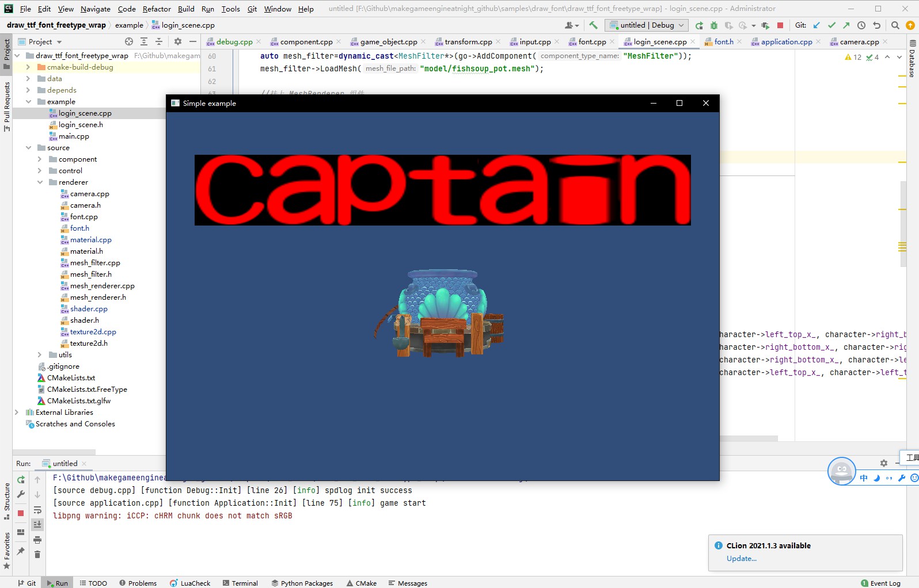Image resolution: width=919 pixels, height=588 pixels.
Task: Click the fishsoup pot model in Simple example window
Action: coord(440,314)
